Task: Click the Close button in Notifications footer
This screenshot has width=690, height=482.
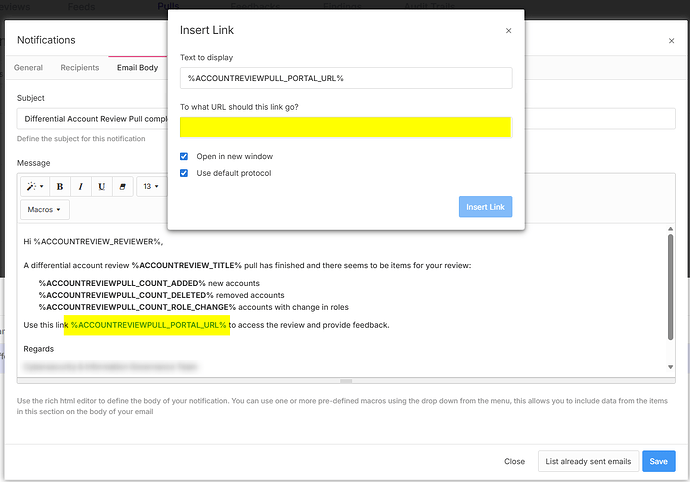Action: coord(514,461)
